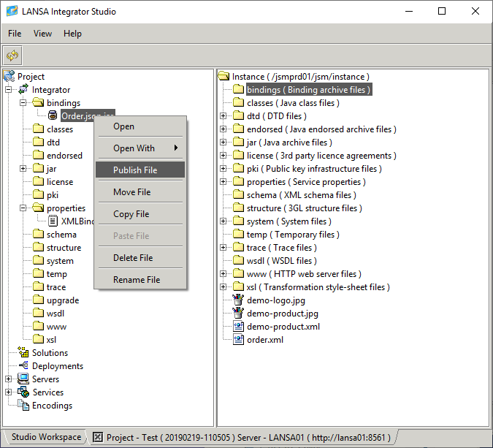
Task: Choose Publish File from context menu
Action: [x=135, y=170]
